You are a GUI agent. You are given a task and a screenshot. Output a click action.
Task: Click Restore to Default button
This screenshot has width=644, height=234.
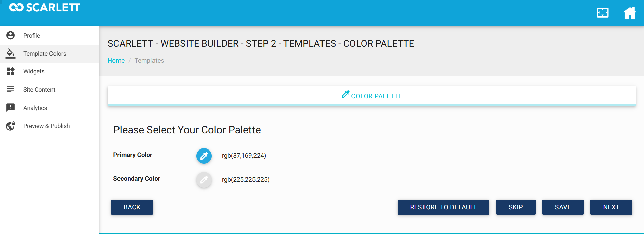(x=443, y=207)
